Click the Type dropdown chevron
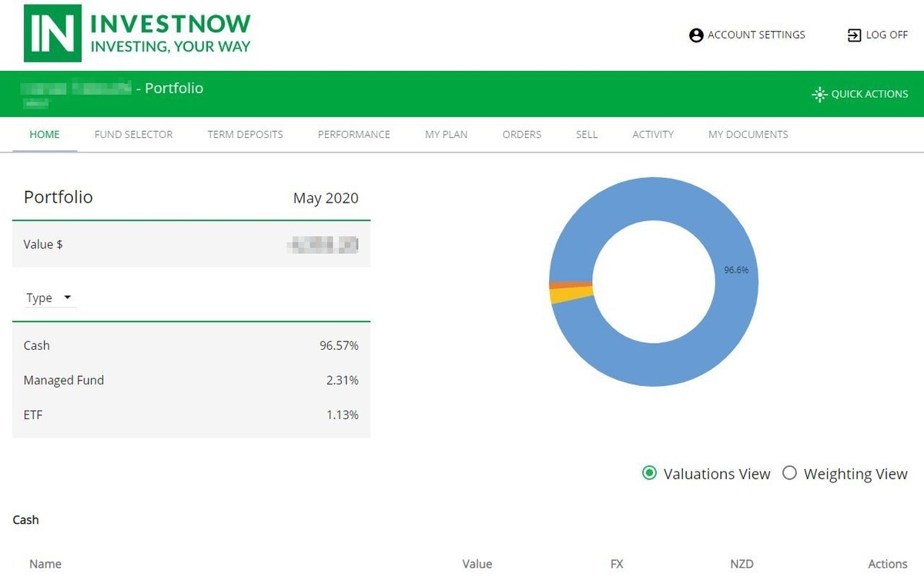The width and height of the screenshot is (924, 581). point(68,297)
